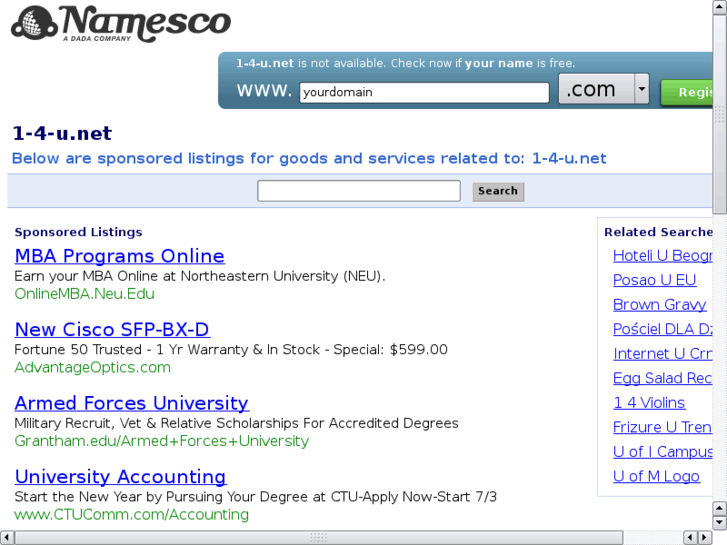Click the Search button
Viewport: 727px width, 545px height.
click(498, 192)
